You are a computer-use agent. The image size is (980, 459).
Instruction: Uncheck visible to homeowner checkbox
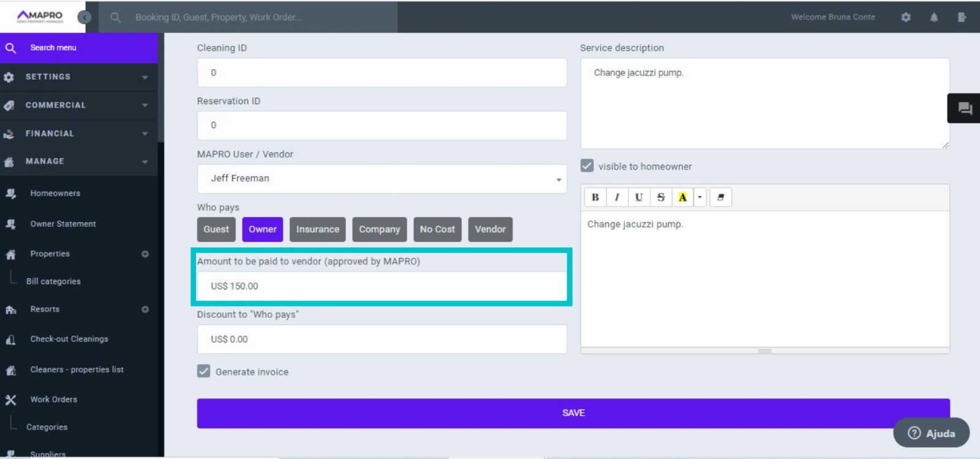point(587,166)
